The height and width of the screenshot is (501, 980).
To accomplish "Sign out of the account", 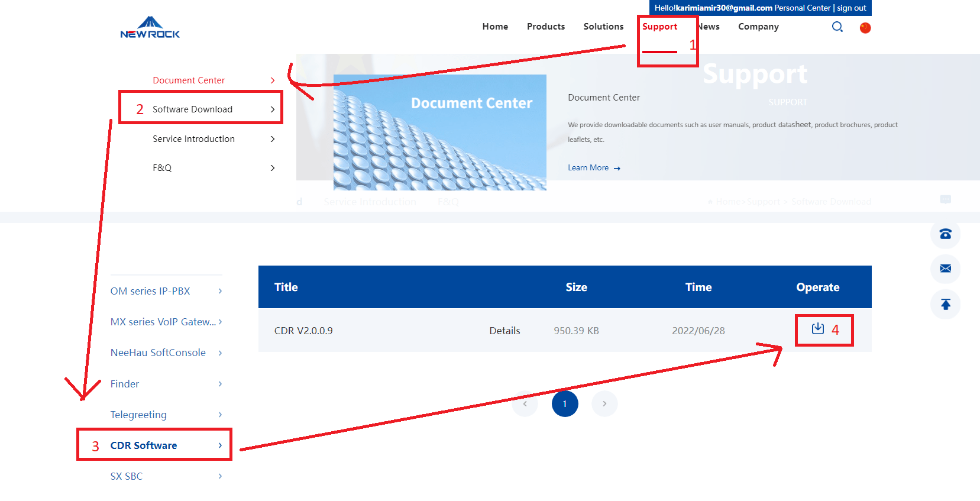I will [852, 8].
